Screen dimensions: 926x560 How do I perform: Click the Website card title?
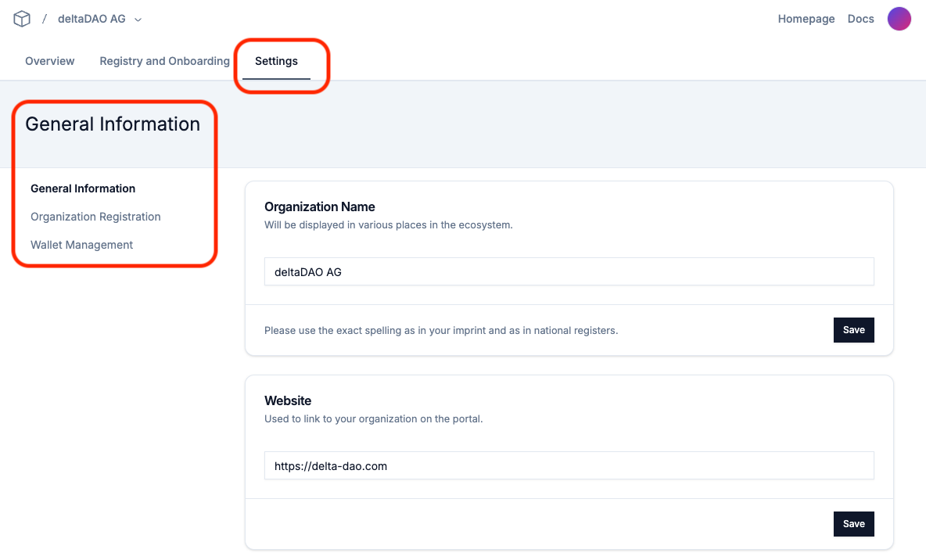[288, 401]
